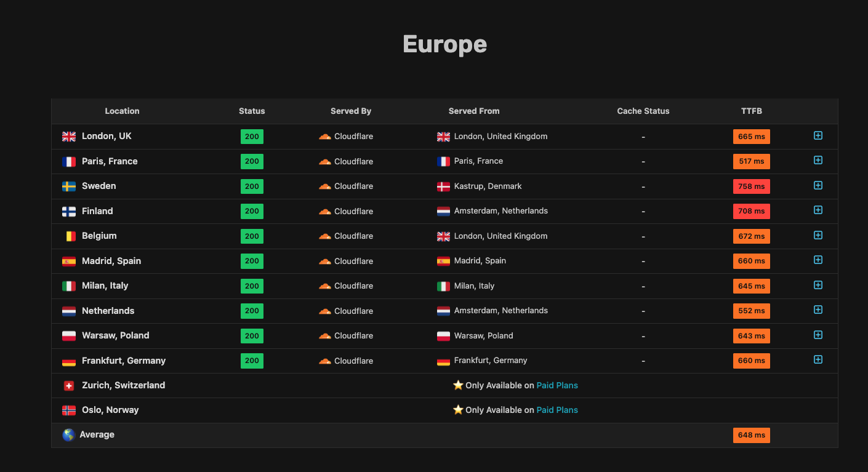The width and height of the screenshot is (868, 472).
Task: Click the Swiss flag beside Zurich
Action: point(69,386)
